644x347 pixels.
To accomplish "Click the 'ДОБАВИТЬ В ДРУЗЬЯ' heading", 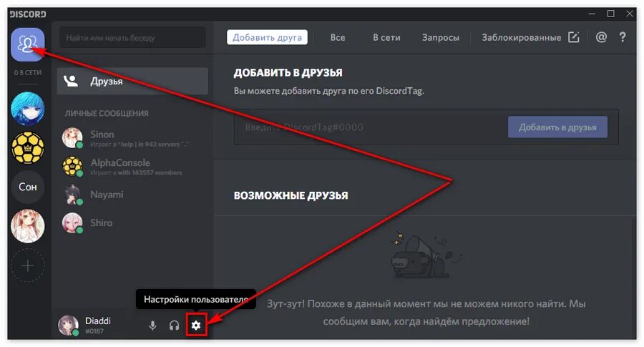I will tap(288, 73).
